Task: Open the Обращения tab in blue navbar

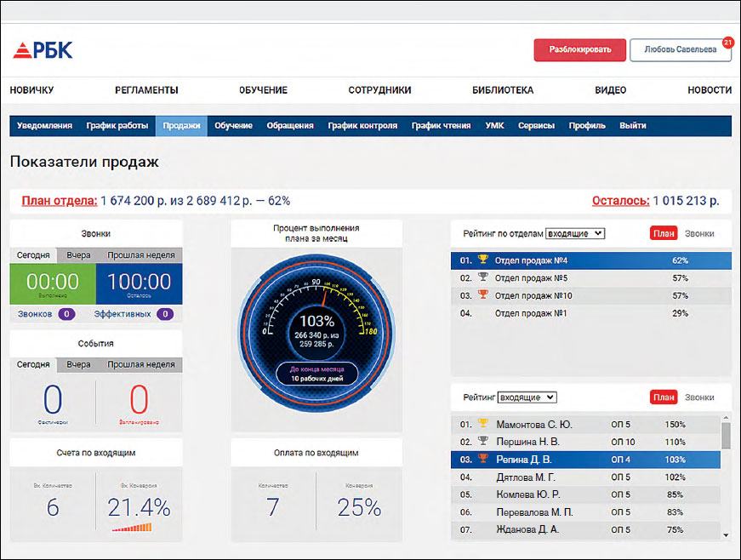Action: (x=290, y=126)
